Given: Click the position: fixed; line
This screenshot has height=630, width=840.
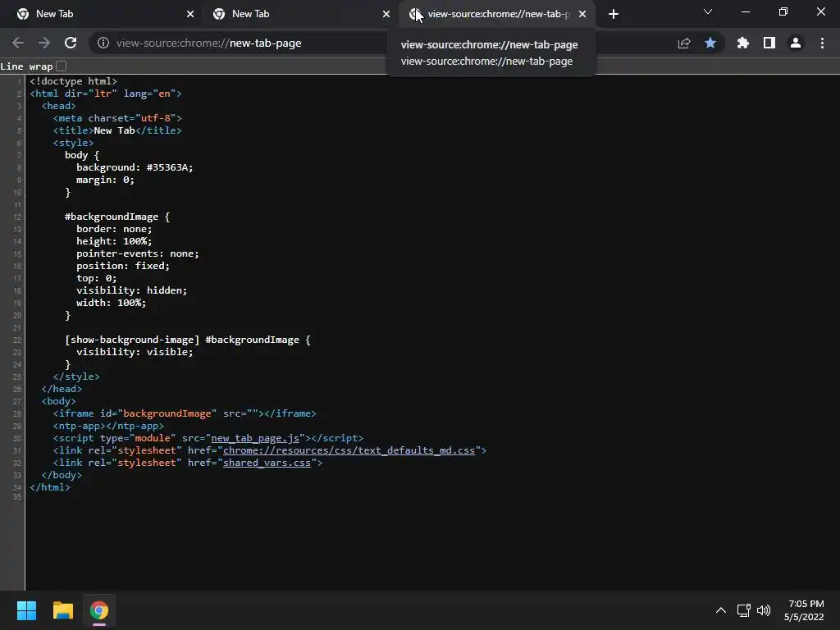Looking at the screenshot, I should (123, 266).
